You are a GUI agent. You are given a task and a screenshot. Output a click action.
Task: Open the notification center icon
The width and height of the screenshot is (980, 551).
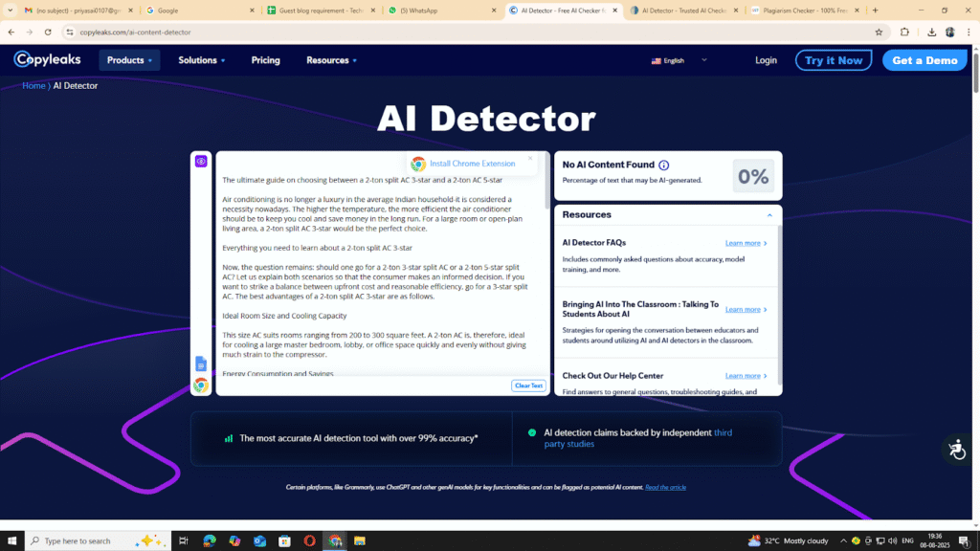(965, 541)
